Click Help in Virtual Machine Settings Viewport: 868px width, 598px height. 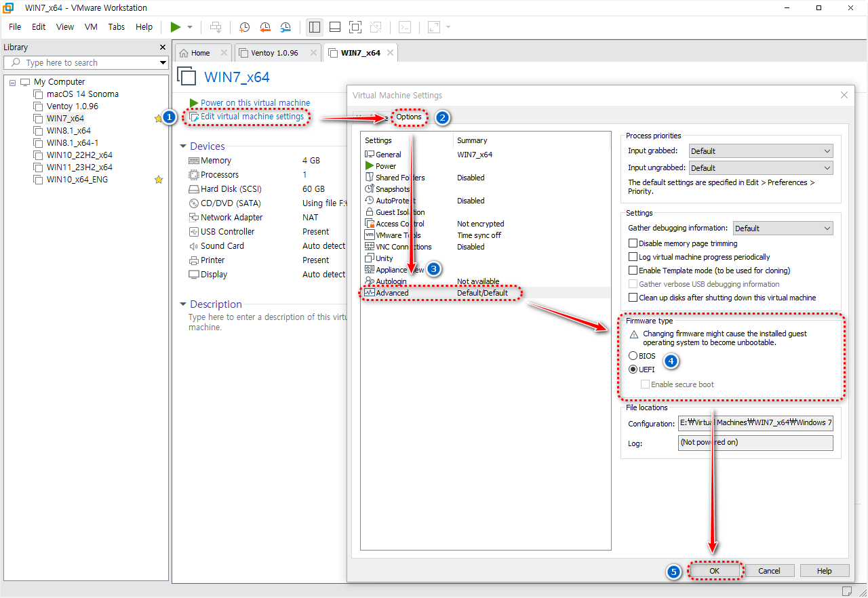point(825,571)
